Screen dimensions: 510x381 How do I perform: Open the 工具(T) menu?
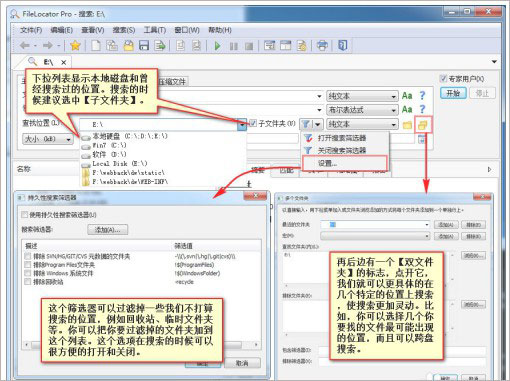tap(155, 30)
